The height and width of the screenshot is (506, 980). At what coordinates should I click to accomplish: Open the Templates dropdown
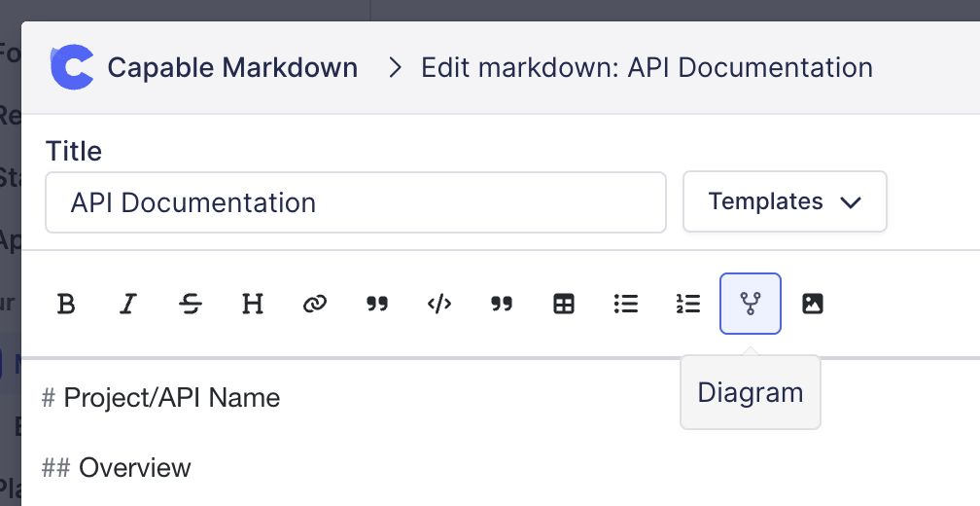(785, 201)
